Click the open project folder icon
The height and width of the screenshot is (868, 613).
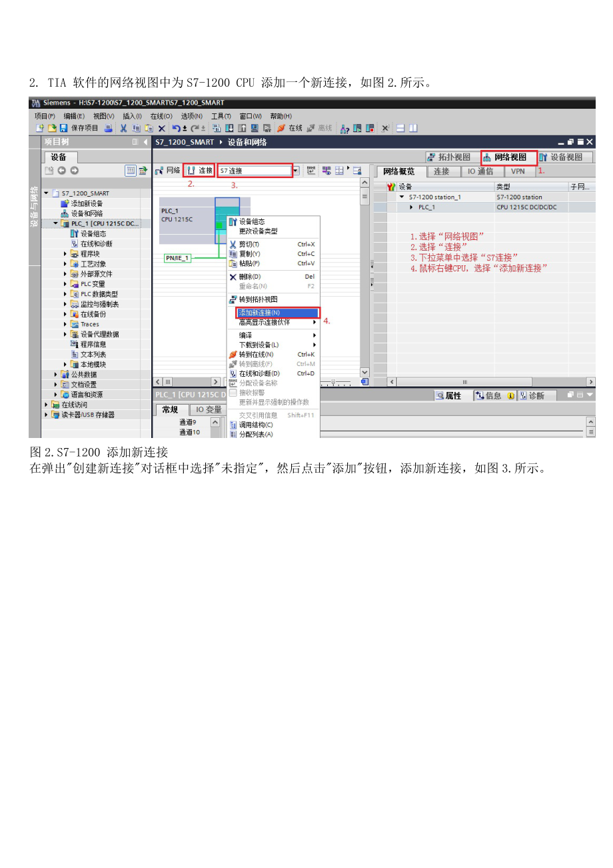51,128
